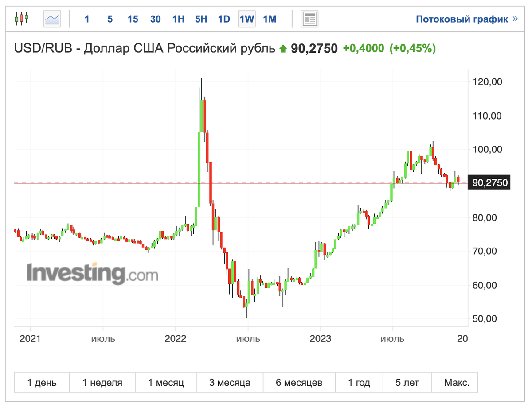Click the (+0,45%) percent change
The image size is (532, 407).
point(412,48)
